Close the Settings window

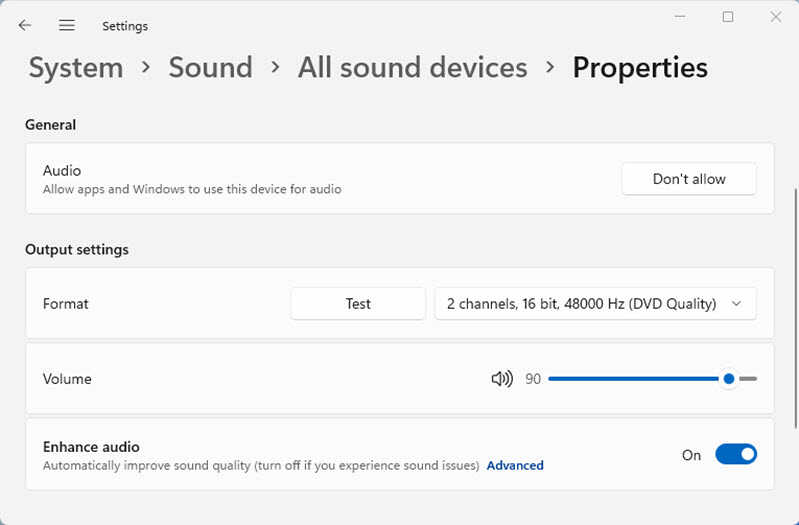(776, 17)
